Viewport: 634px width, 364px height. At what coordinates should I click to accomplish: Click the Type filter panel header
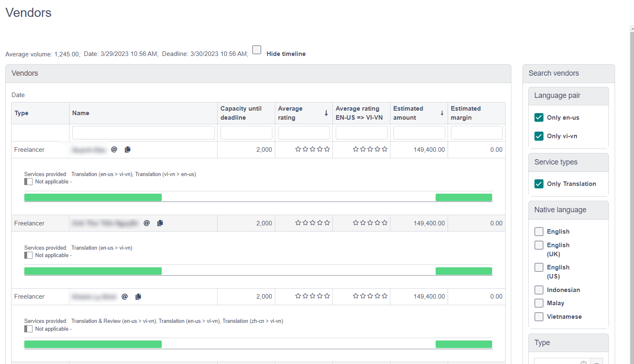click(x=569, y=343)
